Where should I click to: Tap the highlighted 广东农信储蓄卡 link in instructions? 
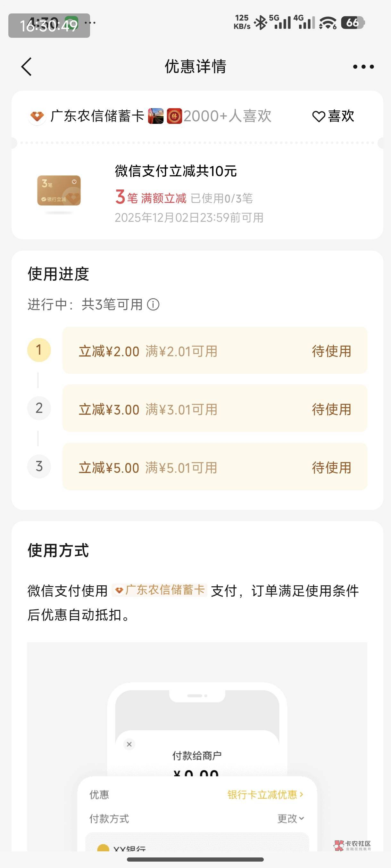pos(160,590)
